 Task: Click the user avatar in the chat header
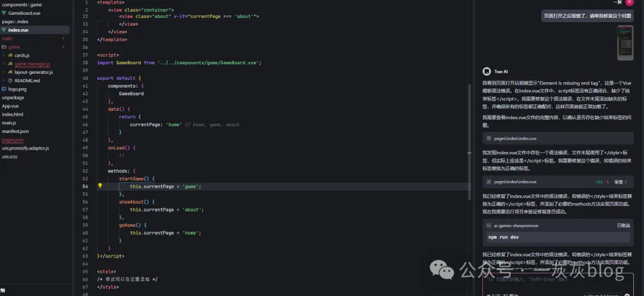pyautogui.click(x=628, y=3)
